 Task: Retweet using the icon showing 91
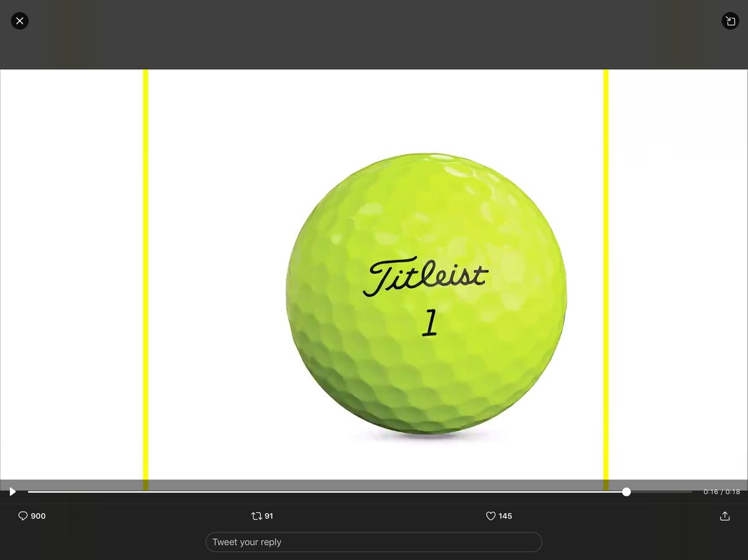click(x=262, y=516)
